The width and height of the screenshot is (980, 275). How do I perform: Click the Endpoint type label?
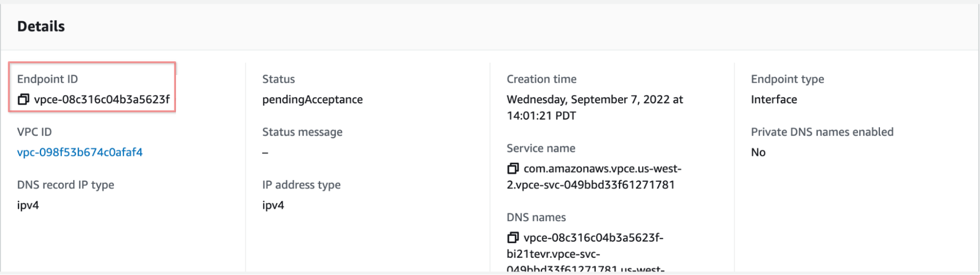coord(787,79)
